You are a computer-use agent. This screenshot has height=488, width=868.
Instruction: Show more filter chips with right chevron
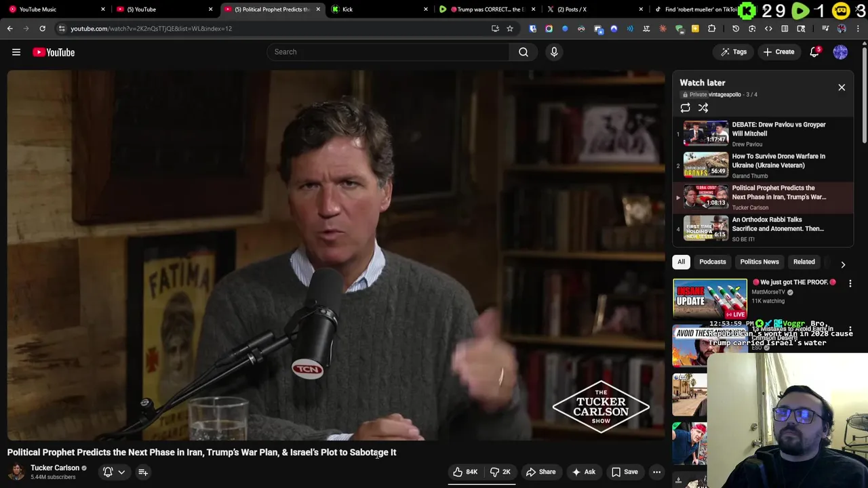click(843, 264)
